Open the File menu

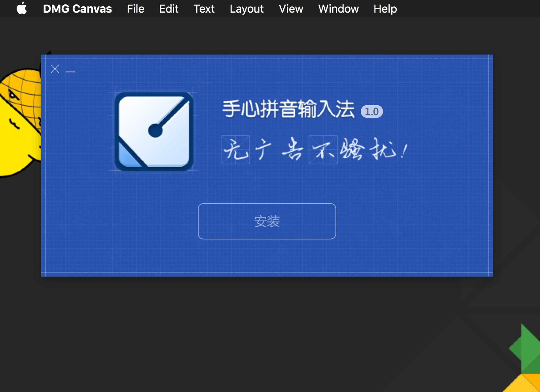tap(136, 9)
